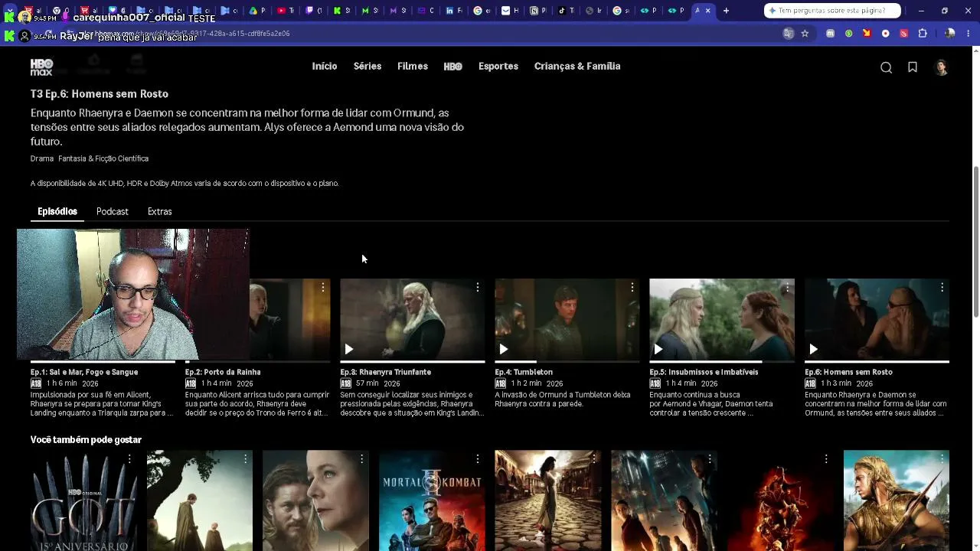Click the heading 'T3 Ep.6: Homens sem Rosto'
Screen dimensions: 980x551
tap(100, 93)
